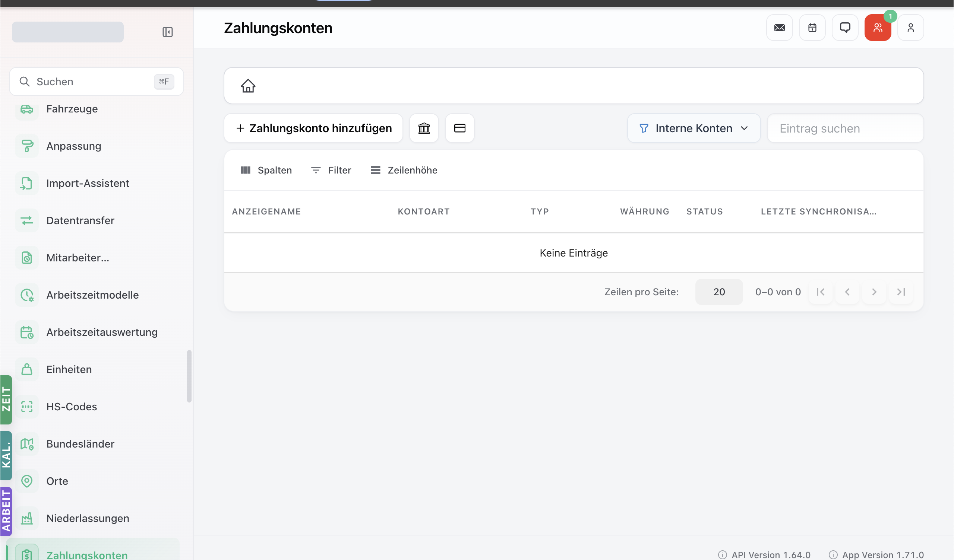Open the Interne Konten filter dropdown

(x=694, y=128)
